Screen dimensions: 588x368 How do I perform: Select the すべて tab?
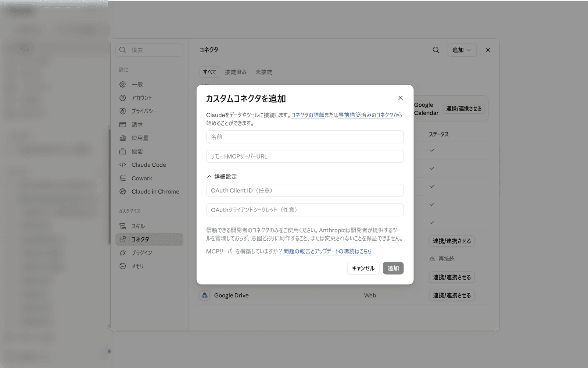pos(209,72)
